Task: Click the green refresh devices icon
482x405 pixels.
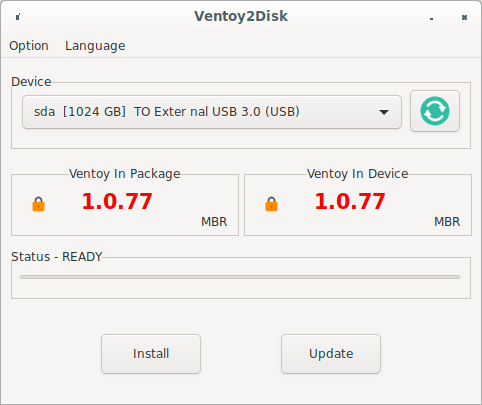Action: point(435,111)
